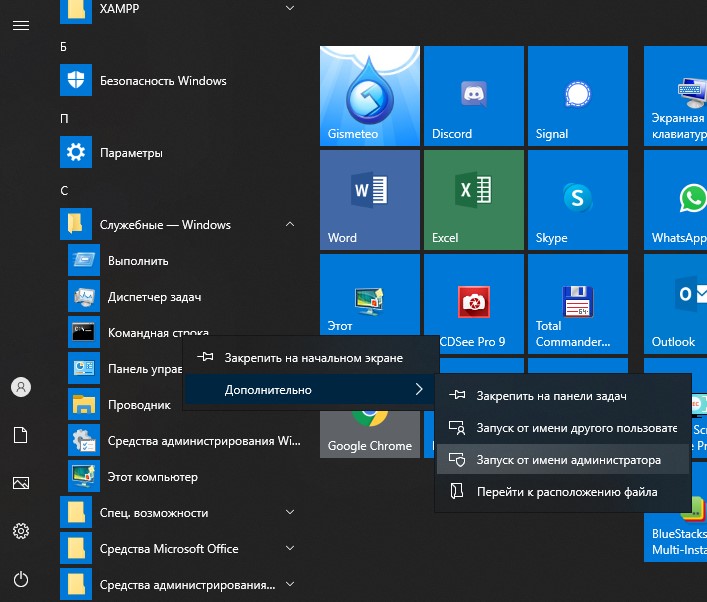
Task: Open 'Проводник' from the app list
Action: pos(125,404)
